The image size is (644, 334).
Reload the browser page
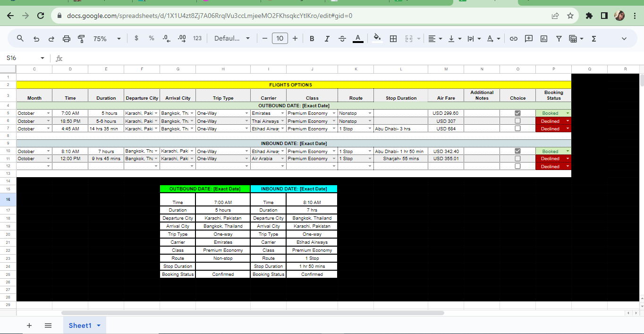coord(41,16)
